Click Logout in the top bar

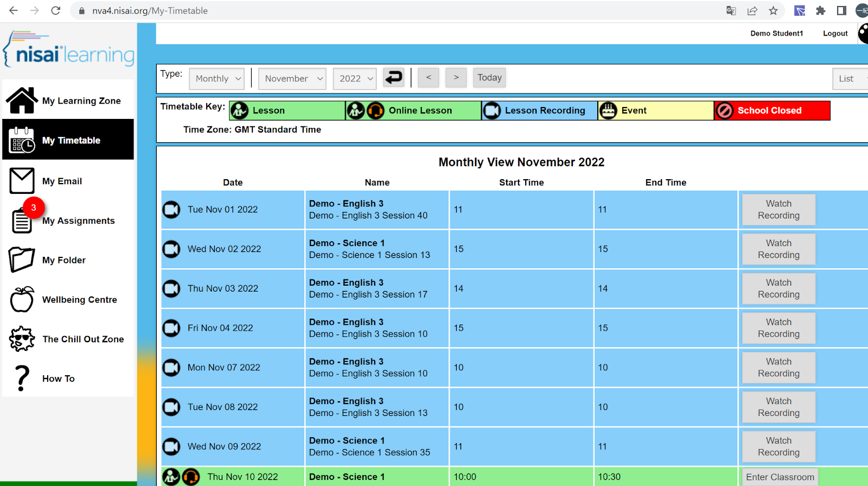[x=835, y=34]
